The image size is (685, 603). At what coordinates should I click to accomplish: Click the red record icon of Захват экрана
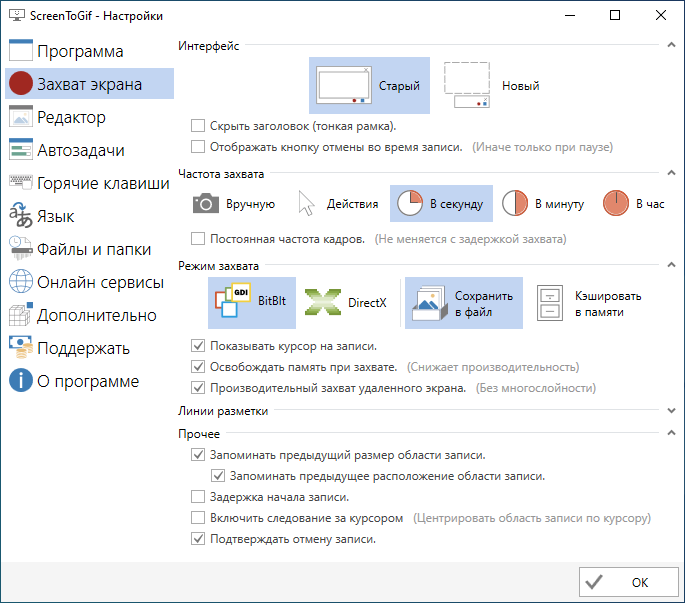(21, 83)
